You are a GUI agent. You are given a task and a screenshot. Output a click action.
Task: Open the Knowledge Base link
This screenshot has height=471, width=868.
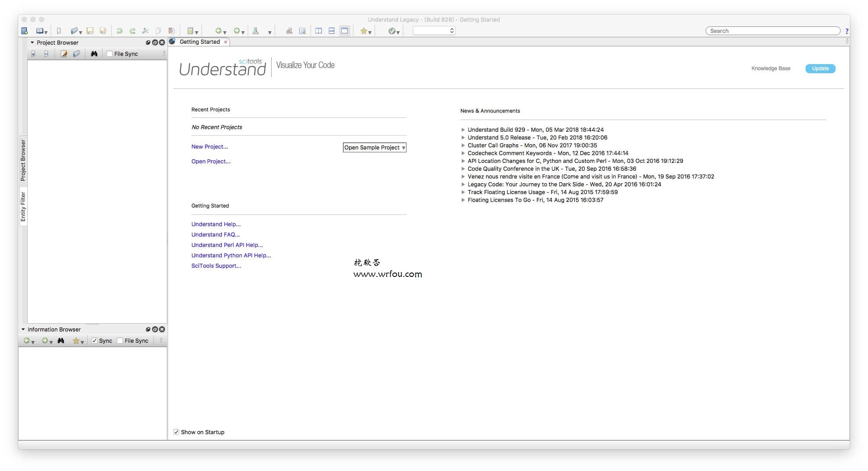[770, 68]
